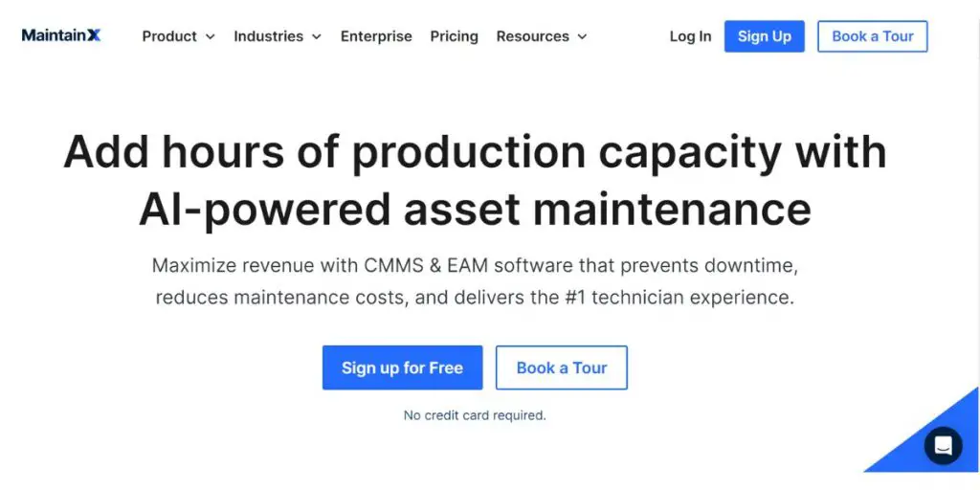Click the 'AI-powered asset maintenance' headline line
The width and height of the screenshot is (980, 490).
[475, 208]
